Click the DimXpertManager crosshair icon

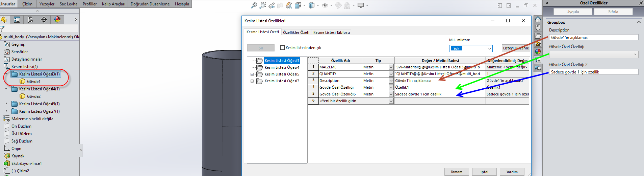point(44,20)
